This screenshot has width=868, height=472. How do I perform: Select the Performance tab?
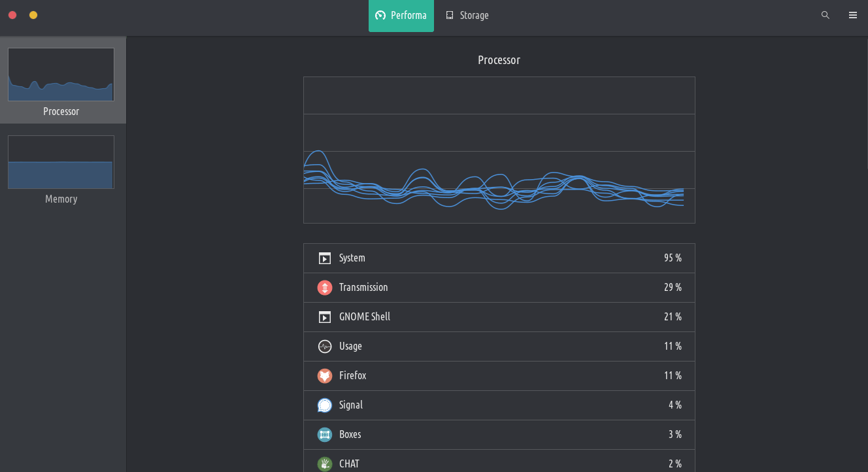pos(401,15)
